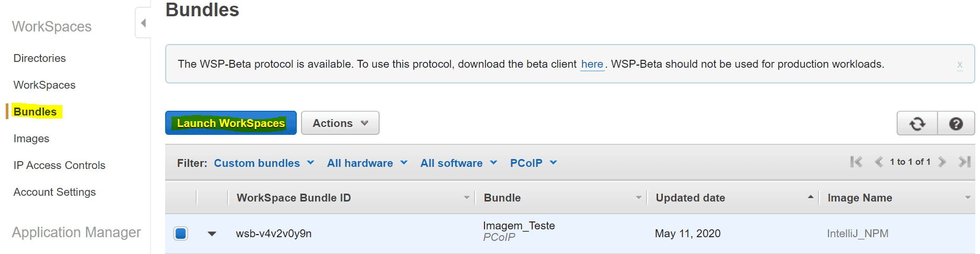Open the PCoIP protocol filter dropdown
The width and height of the screenshot is (980, 254).
coord(533,163)
